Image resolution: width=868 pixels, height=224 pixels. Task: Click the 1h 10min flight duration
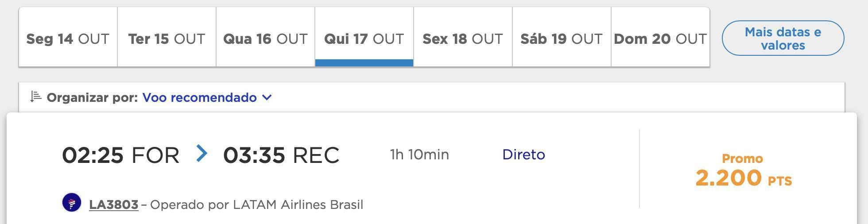pos(419,154)
